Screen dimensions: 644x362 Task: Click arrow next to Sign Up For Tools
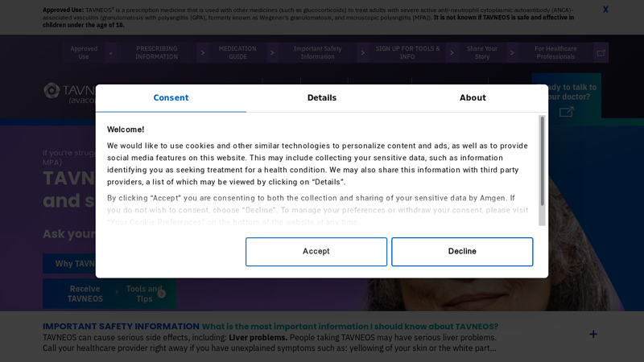pyautogui.click(x=452, y=52)
